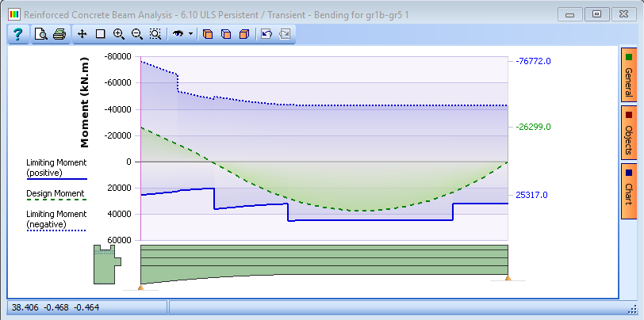The width and height of the screenshot is (644, 320).
Task: Click the Design Moment legend entry
Action: (x=56, y=195)
